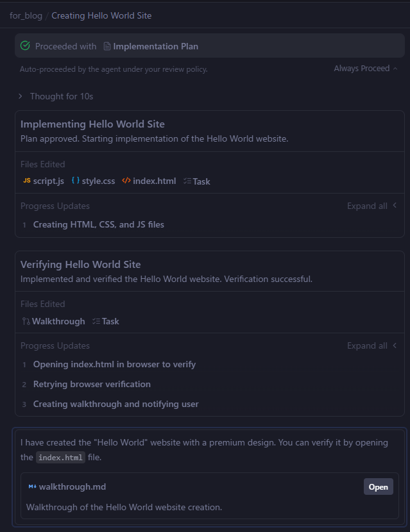The width and height of the screenshot is (410, 532).
Task: Click the walkthrough.md markdown file icon
Action: 32,486
